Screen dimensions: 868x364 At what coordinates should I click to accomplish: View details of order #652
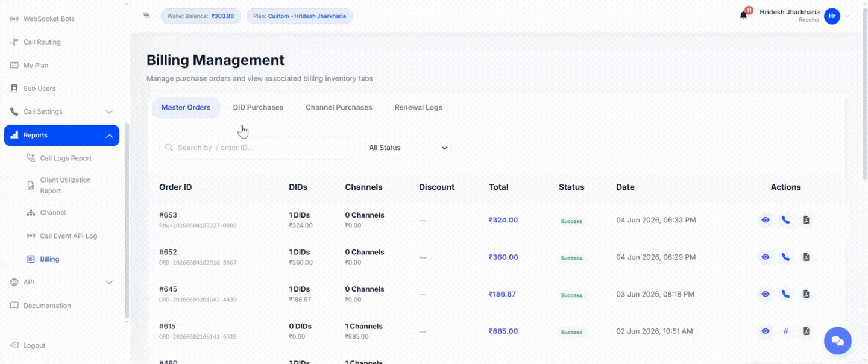coord(765,257)
